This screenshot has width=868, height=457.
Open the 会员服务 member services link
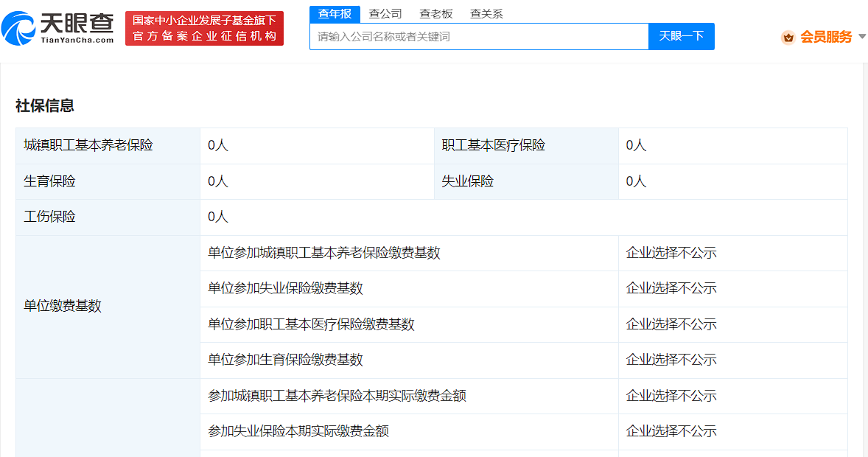point(826,37)
